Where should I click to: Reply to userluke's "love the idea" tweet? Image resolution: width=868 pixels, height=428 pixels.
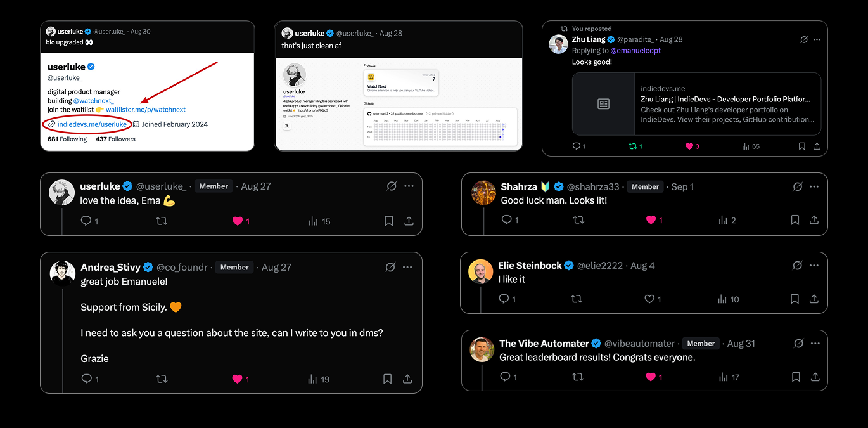[x=87, y=221]
